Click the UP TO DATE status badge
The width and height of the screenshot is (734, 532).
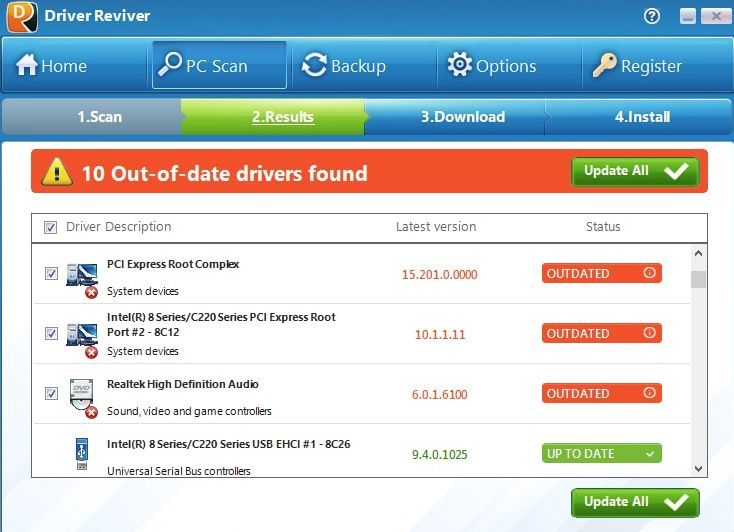(x=602, y=453)
